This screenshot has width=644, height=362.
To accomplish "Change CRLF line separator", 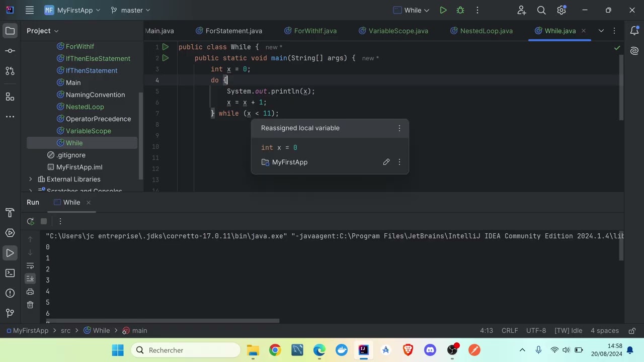I will 510,330.
